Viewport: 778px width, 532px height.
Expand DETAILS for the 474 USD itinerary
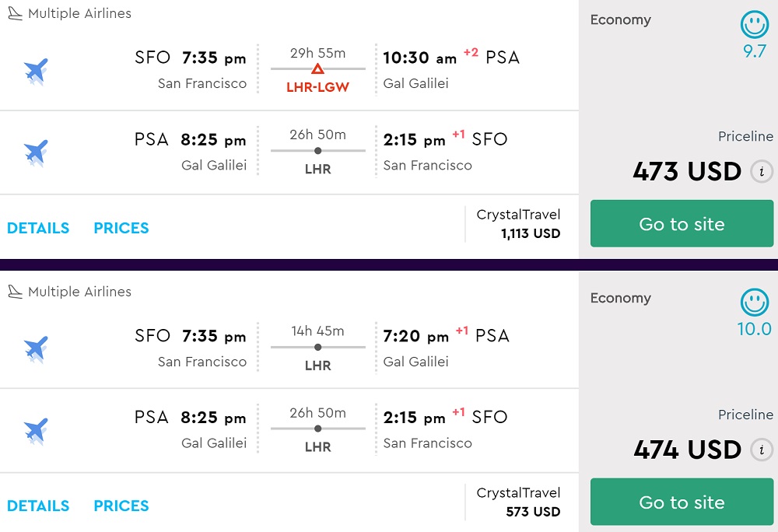38,506
